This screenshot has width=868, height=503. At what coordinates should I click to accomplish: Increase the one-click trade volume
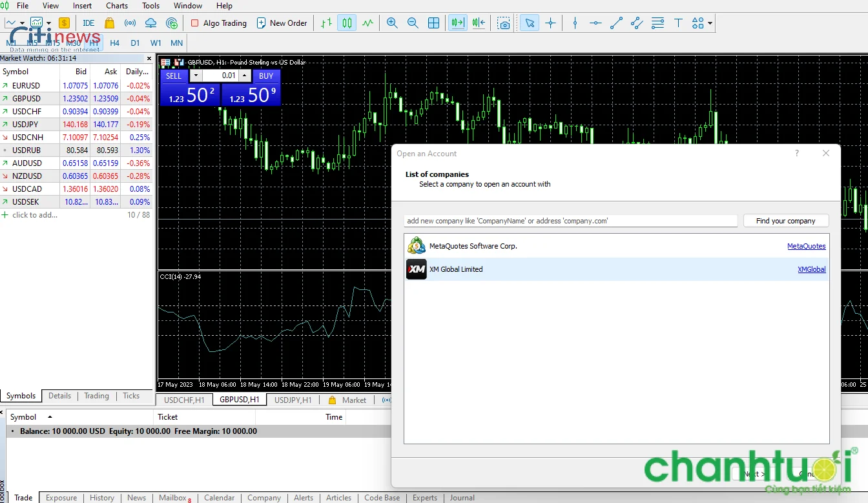(x=244, y=76)
